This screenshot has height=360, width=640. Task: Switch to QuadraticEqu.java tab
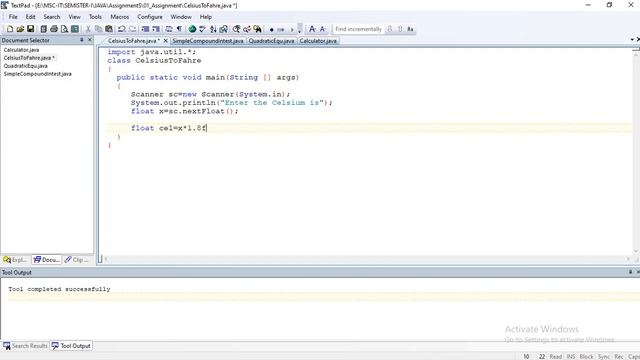(271, 41)
